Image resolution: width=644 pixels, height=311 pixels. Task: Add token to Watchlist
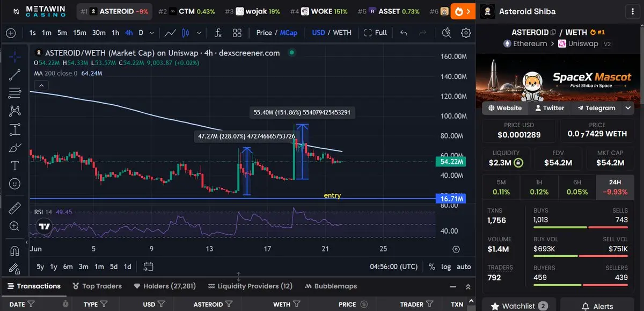tap(518, 306)
